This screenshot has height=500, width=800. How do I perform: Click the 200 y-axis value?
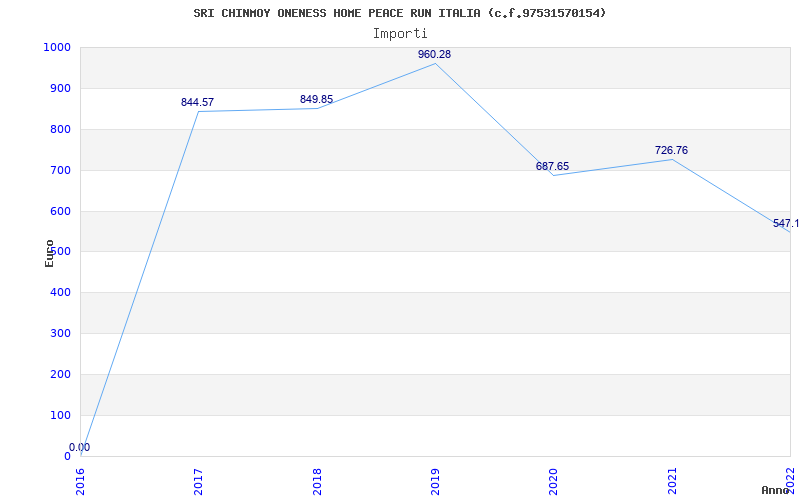tap(61, 374)
